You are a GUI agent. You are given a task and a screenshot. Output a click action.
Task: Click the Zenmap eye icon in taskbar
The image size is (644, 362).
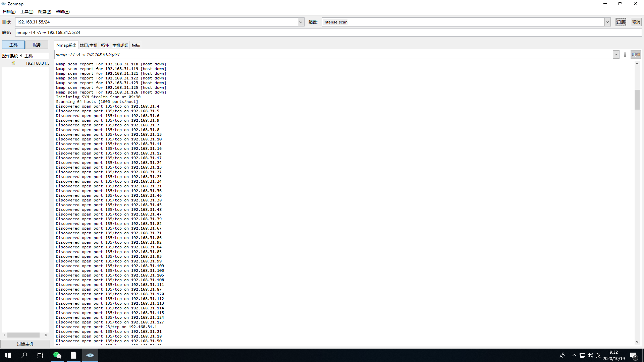[90, 355]
